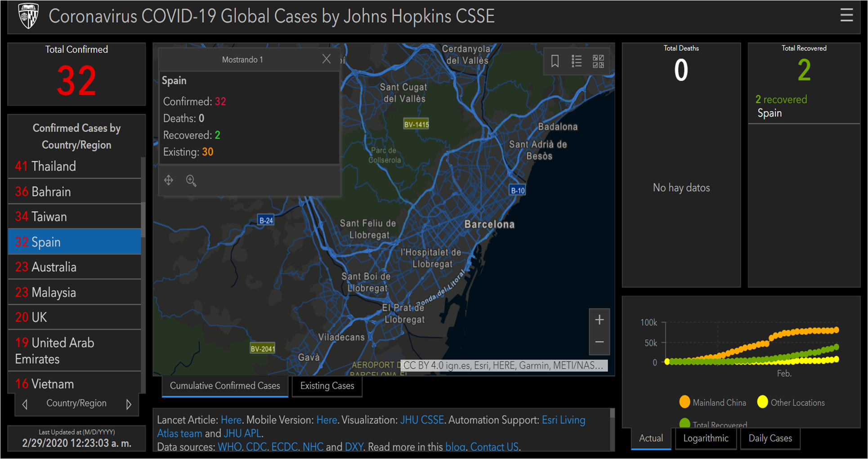This screenshot has height=459, width=868.
Task: Open the blog link
Action: (x=455, y=447)
